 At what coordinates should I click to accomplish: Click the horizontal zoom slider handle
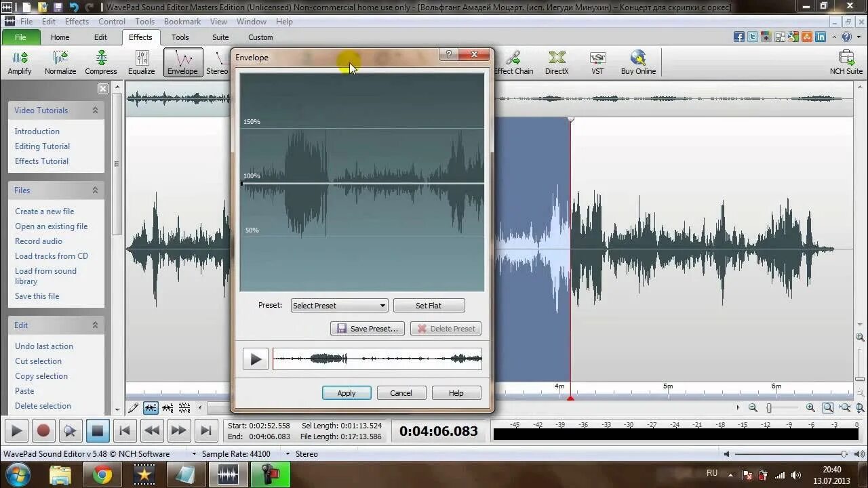click(x=769, y=408)
